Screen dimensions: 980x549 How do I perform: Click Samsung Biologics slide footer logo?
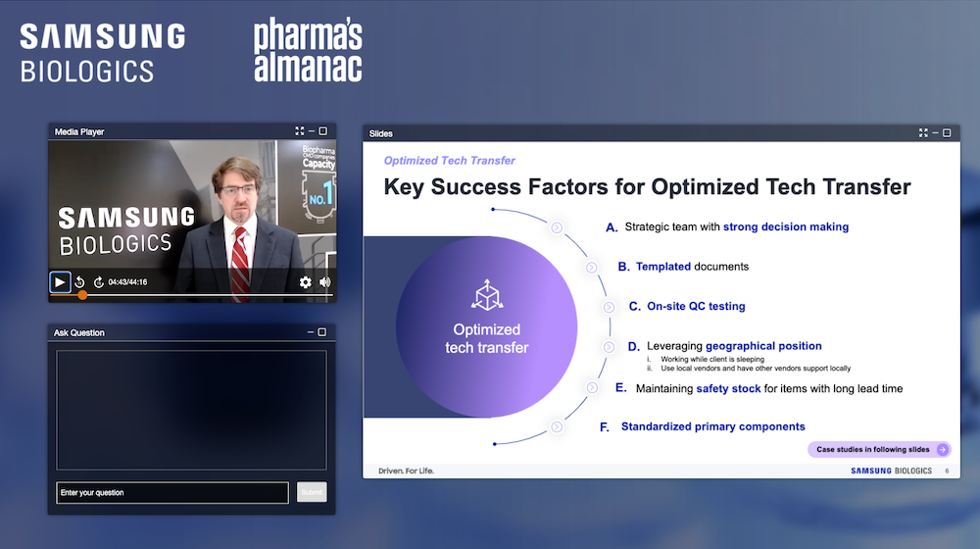891,471
